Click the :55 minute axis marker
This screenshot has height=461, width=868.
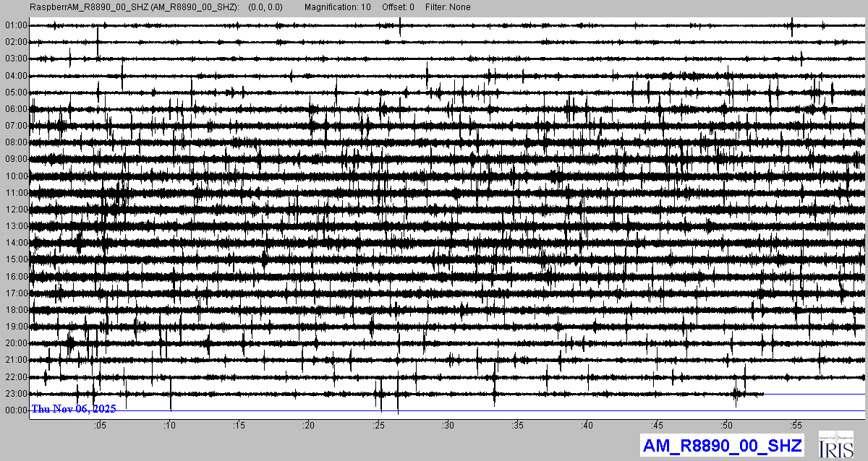(795, 425)
